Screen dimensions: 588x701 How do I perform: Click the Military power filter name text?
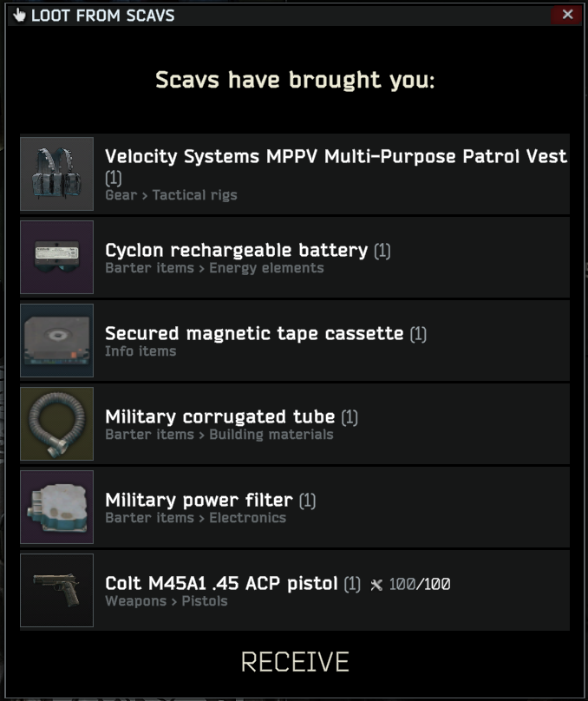(199, 500)
